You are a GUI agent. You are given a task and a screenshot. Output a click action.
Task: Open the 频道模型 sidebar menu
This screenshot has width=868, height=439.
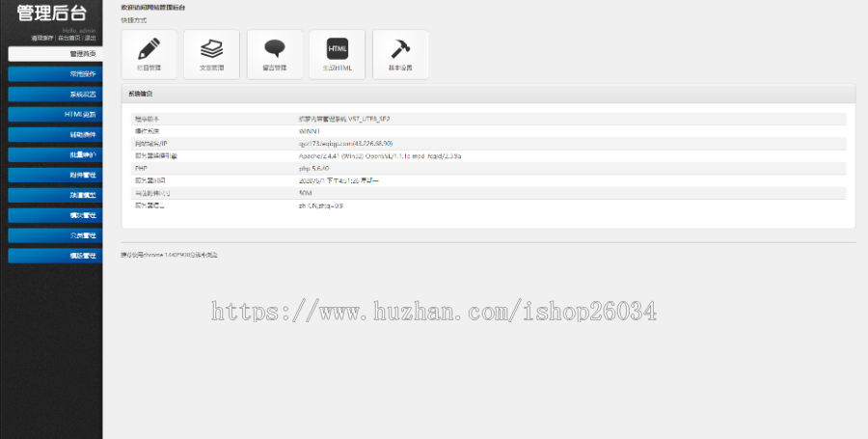tap(55, 195)
